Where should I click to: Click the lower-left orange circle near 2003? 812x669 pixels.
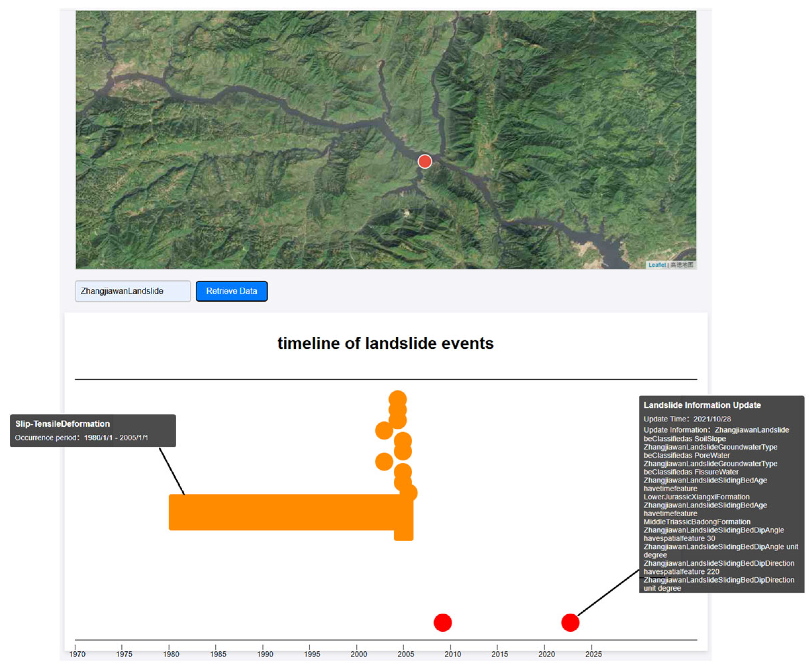tap(384, 461)
